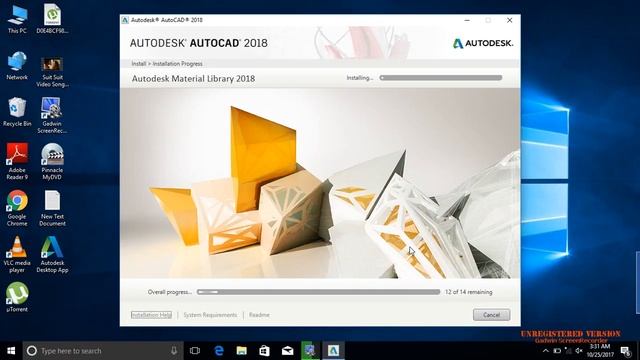Open File Explorer from taskbar

pos(242,351)
